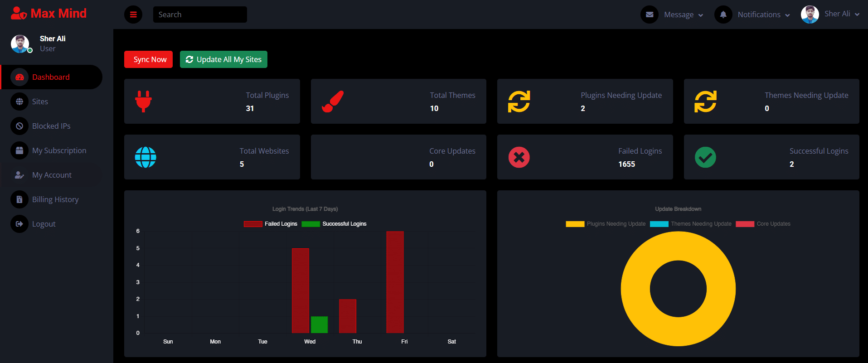Open Sites page from sidebar
The height and width of the screenshot is (363, 868).
(x=52, y=102)
